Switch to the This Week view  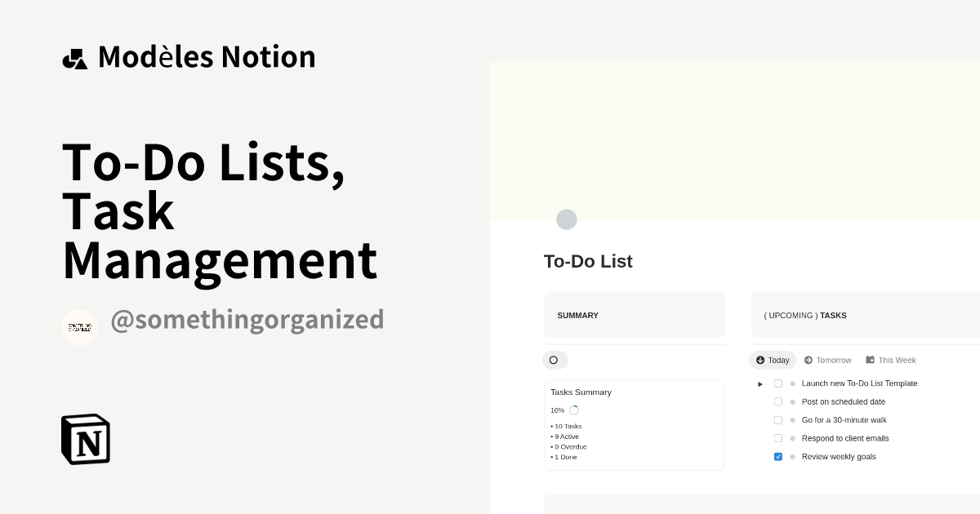coord(890,360)
